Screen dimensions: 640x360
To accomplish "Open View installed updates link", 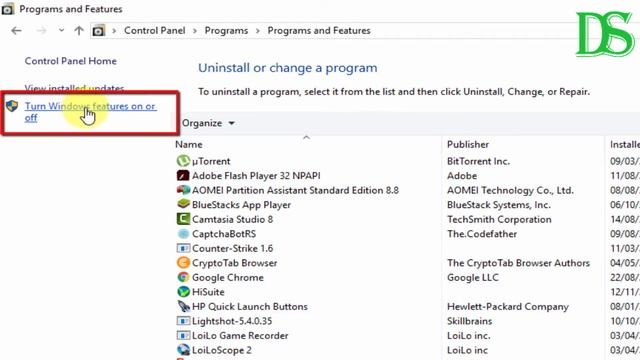I will 74,88.
